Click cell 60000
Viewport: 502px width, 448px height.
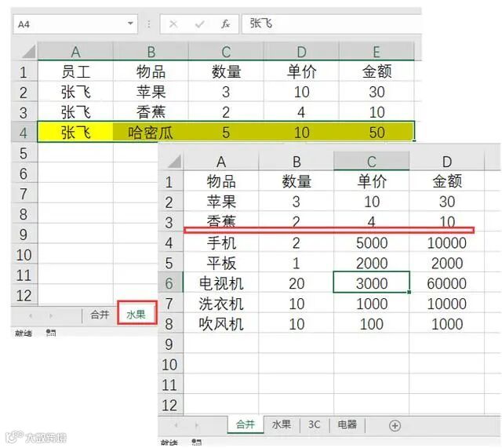point(447,282)
